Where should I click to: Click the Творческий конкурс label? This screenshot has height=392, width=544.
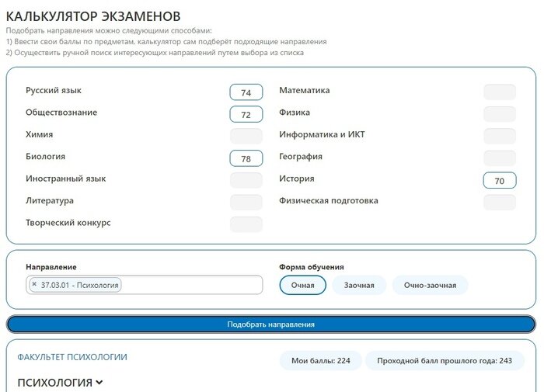coord(68,223)
